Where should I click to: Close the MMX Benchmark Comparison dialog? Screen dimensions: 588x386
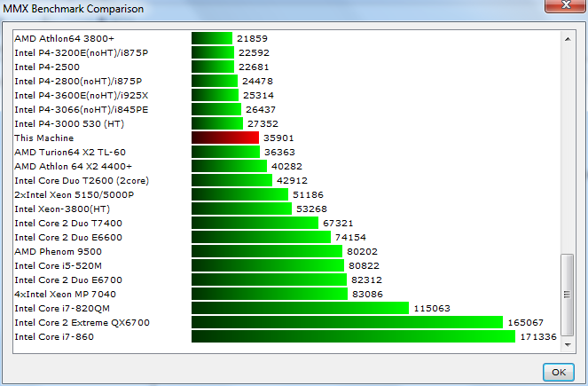(566, 5)
